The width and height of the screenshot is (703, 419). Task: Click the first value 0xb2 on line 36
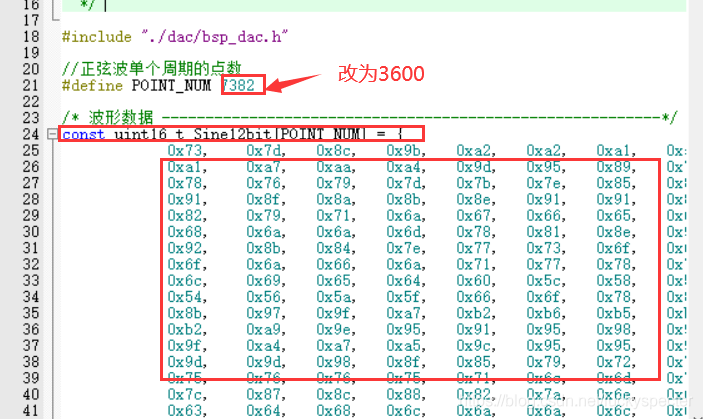(x=184, y=329)
